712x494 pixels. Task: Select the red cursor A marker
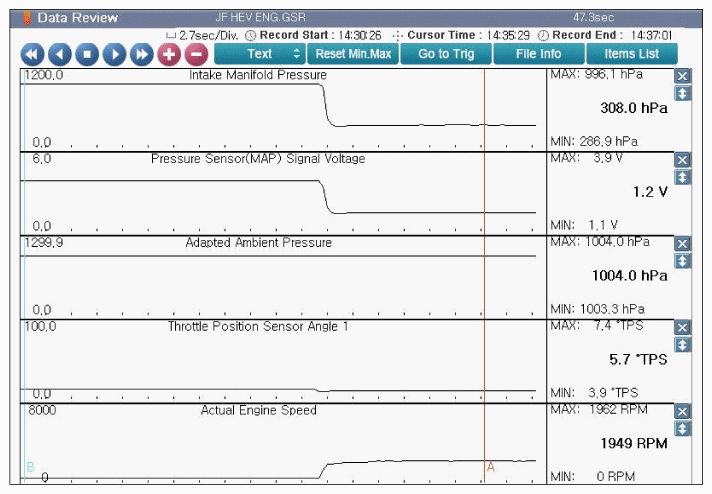pos(490,467)
